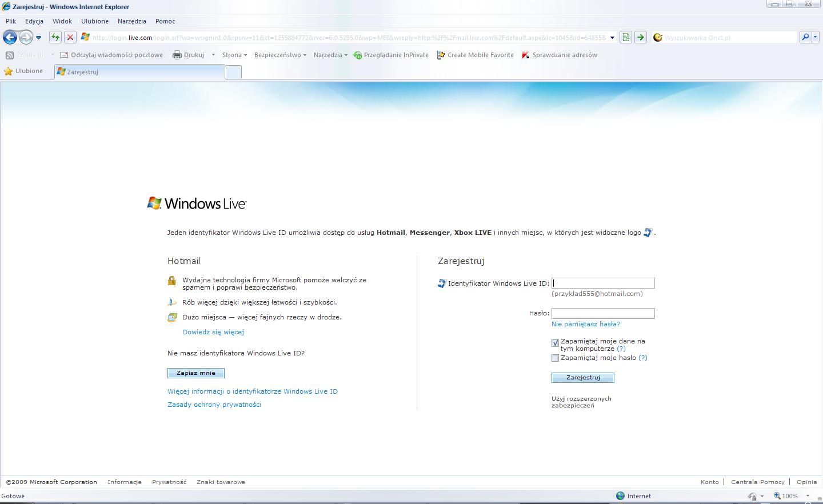Open the Edycja menu
Image resolution: width=823 pixels, height=504 pixels.
(x=34, y=21)
